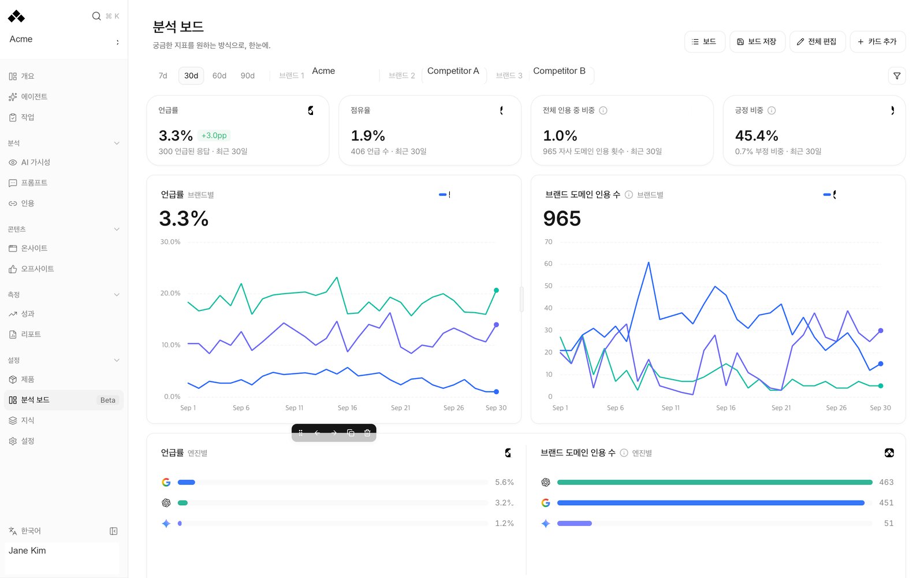Click the Gemini 51 citations value

(888, 523)
